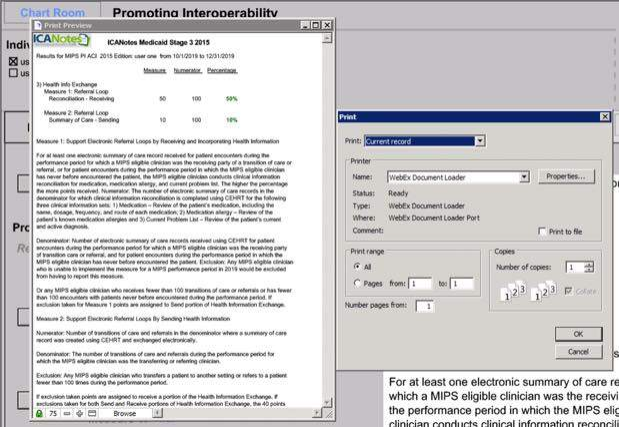The height and width of the screenshot is (427, 619).
Task: Open printer Properties
Action: [567, 176]
